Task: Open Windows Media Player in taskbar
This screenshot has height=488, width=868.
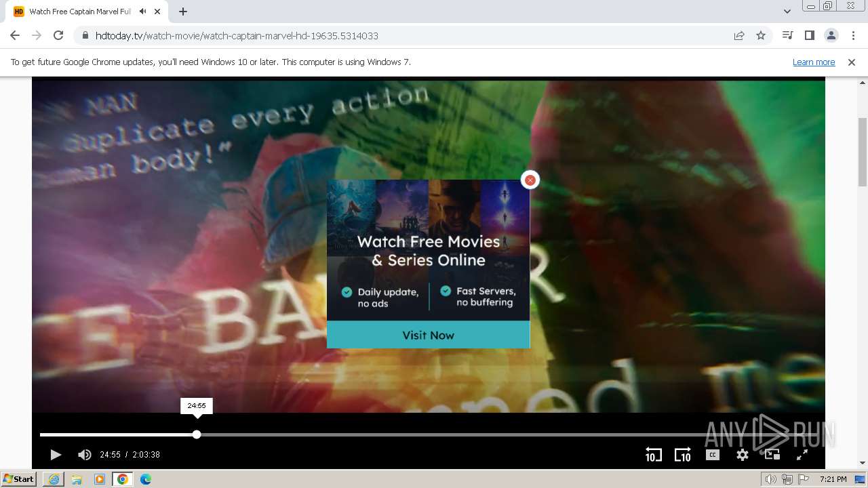Action: point(100,479)
